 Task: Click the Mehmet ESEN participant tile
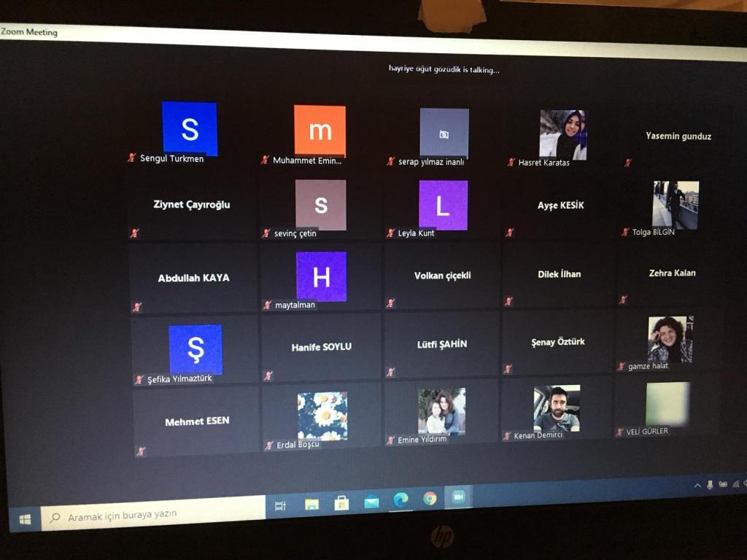pos(196,421)
